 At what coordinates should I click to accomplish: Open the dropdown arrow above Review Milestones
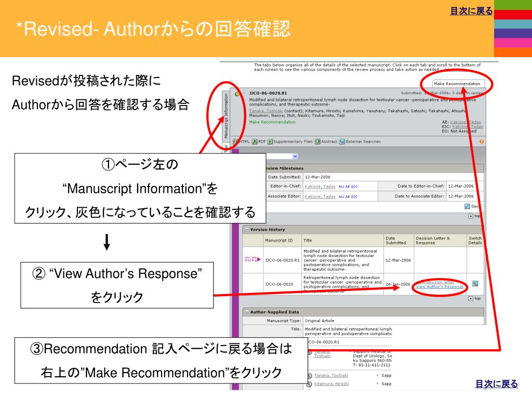[x=295, y=156]
